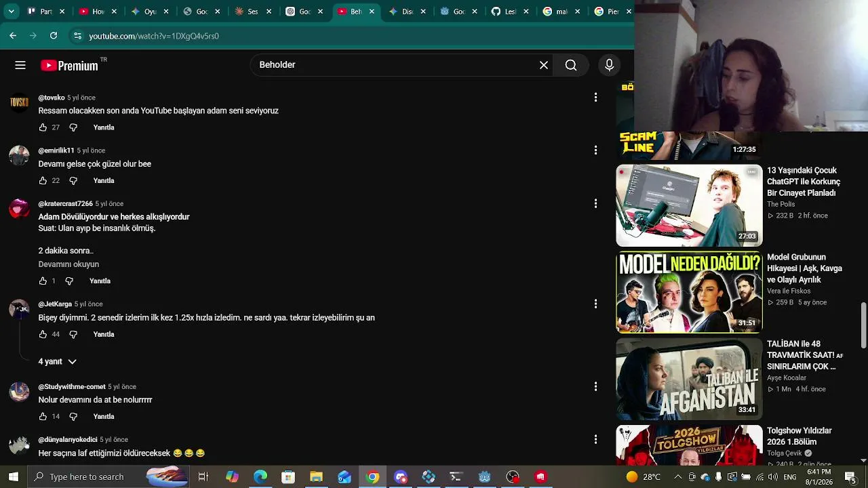
Task: Switch to the Lesl GitHub tab
Action: [x=509, y=12]
